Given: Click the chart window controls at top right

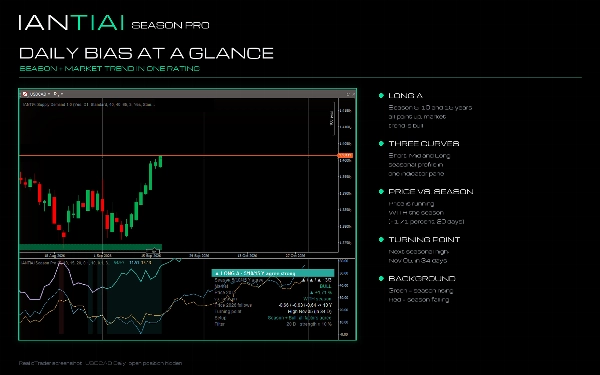Looking at the screenshot, I should (351, 94).
